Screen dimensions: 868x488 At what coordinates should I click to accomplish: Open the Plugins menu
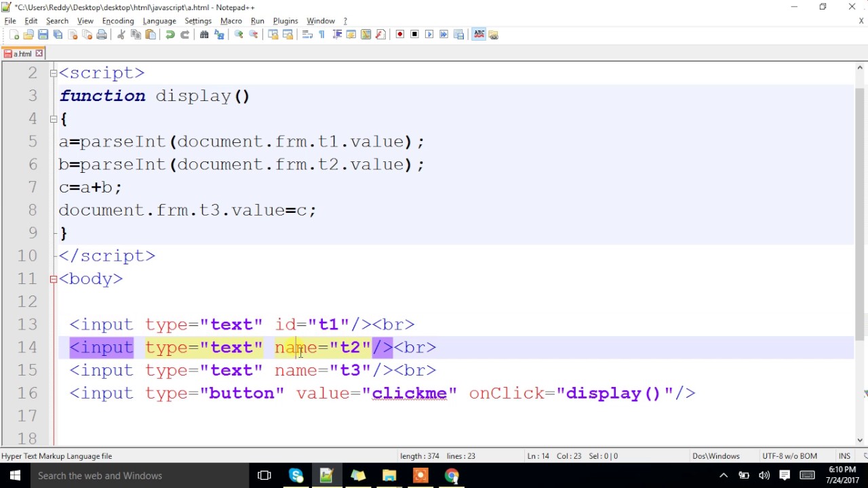[285, 21]
